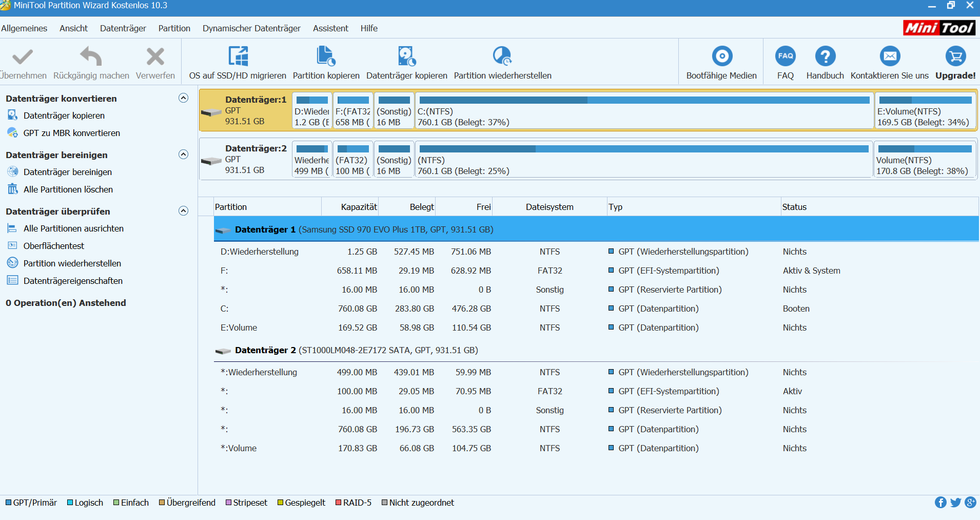
Task: Start Partition wiederherstellen from the toolbar
Action: pyautogui.click(x=502, y=56)
